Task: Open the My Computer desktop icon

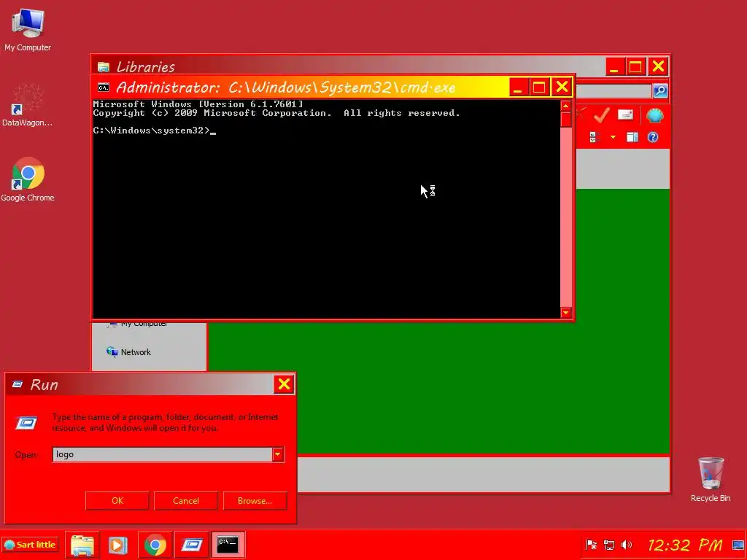Action: click(x=28, y=29)
